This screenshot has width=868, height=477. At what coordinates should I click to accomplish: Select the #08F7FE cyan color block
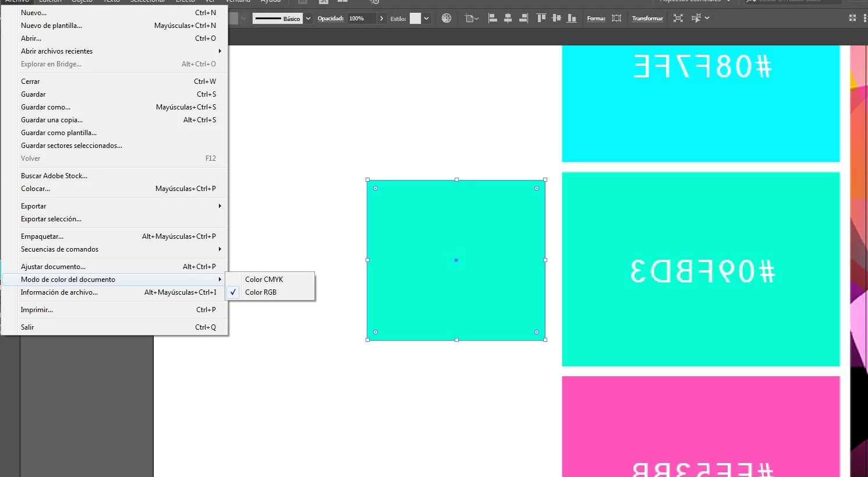[x=701, y=103]
